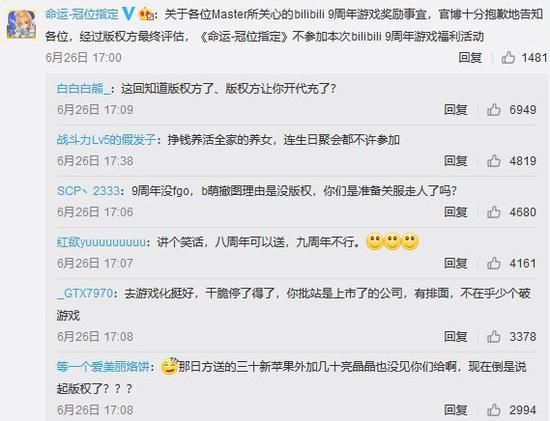550x421 pixels.
Task: Like the main post with 1481 likes
Action: 508,58
